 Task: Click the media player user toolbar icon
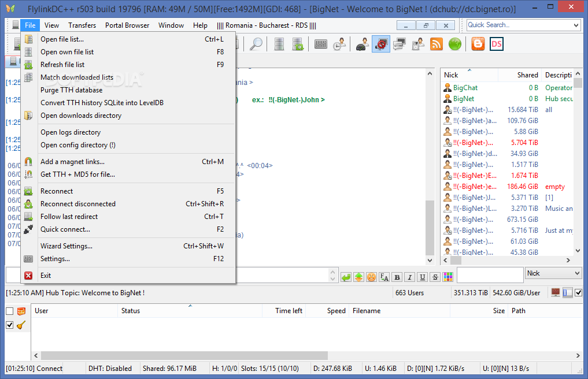[x=418, y=44]
